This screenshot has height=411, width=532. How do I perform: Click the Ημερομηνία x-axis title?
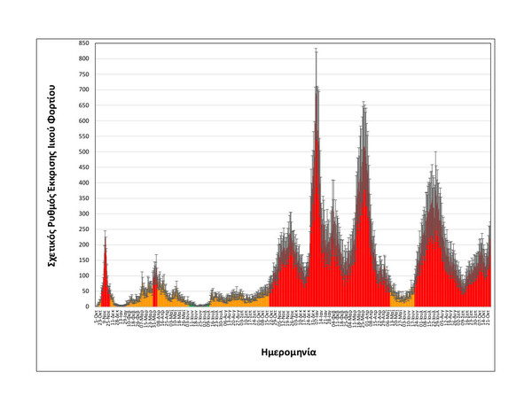point(288,353)
